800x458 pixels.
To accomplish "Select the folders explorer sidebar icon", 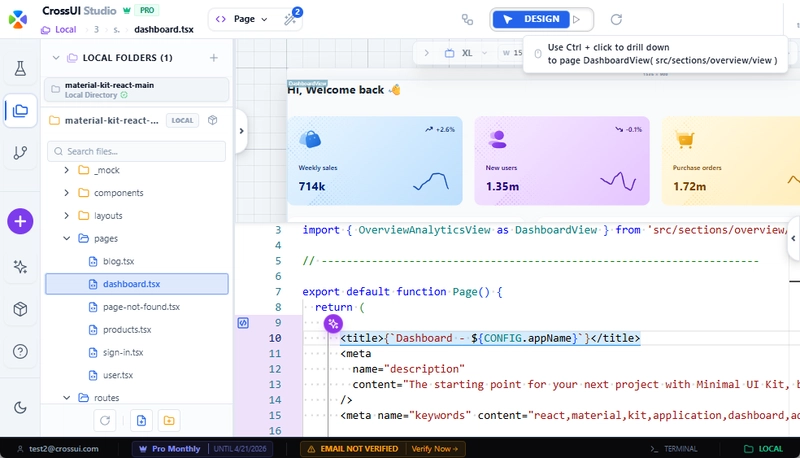I will pyautogui.click(x=20, y=110).
